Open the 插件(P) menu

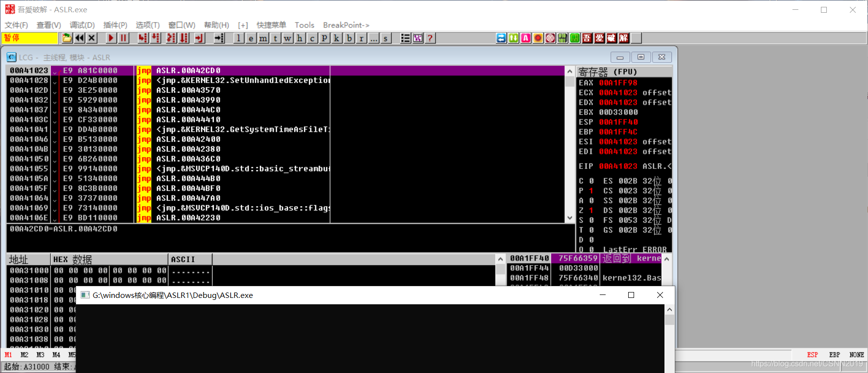(115, 25)
